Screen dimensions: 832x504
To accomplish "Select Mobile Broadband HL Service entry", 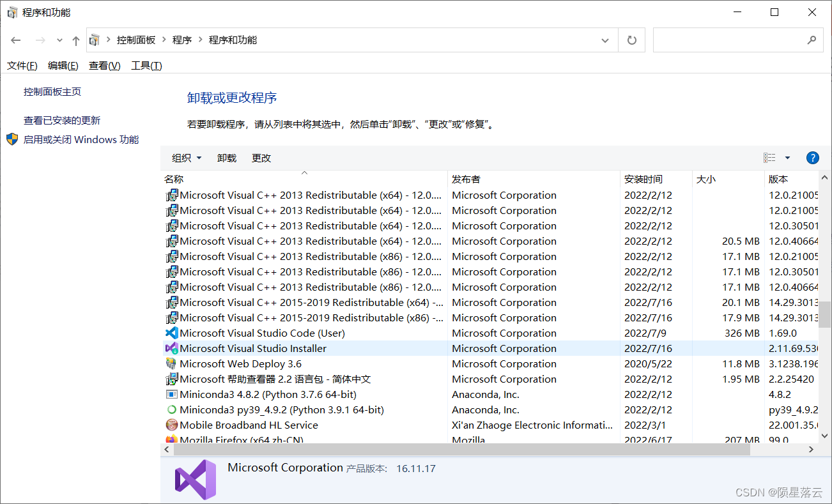I will [x=489, y=425].
